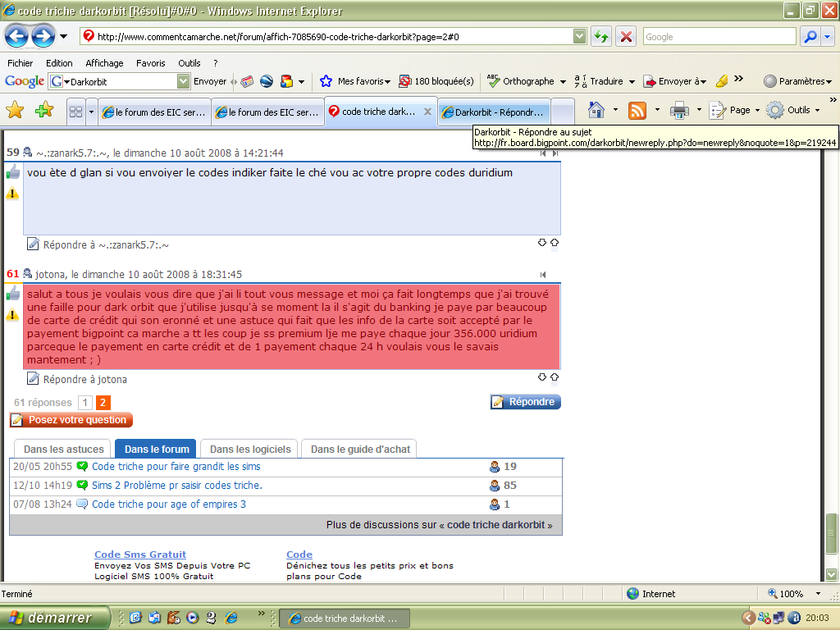
Task: Open Quick Tabs grid icon
Action: [x=76, y=112]
